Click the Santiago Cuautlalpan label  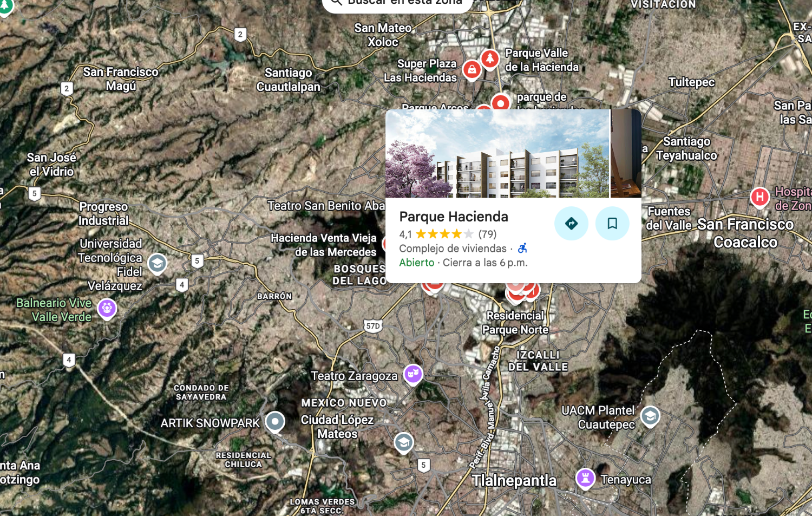[x=289, y=80]
